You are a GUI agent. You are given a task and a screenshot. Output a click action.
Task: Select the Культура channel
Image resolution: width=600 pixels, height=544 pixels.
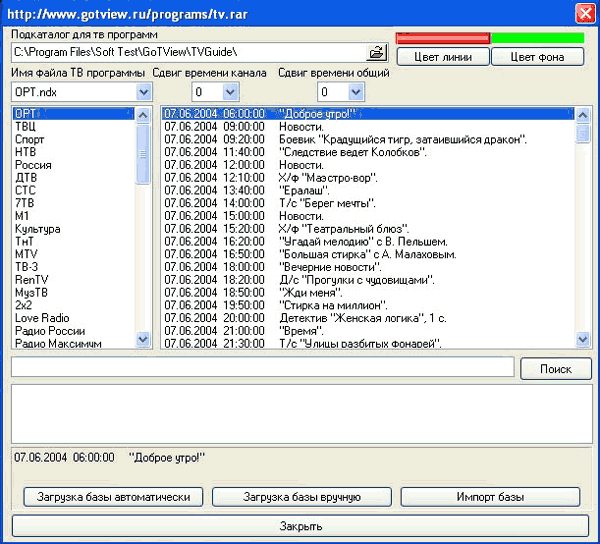73,229
